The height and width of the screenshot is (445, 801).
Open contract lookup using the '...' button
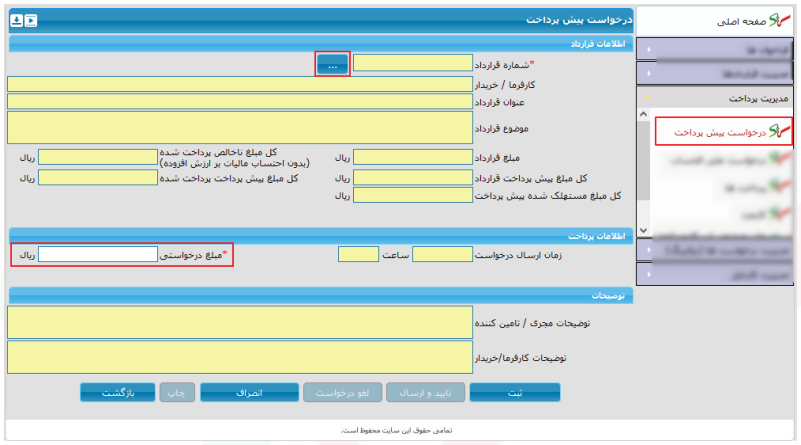[x=333, y=64]
